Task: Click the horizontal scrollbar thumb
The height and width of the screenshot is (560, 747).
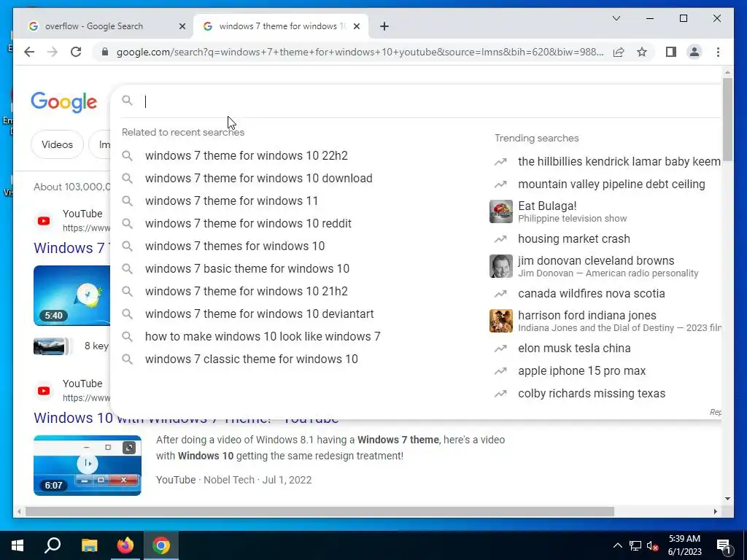Action: point(320,511)
